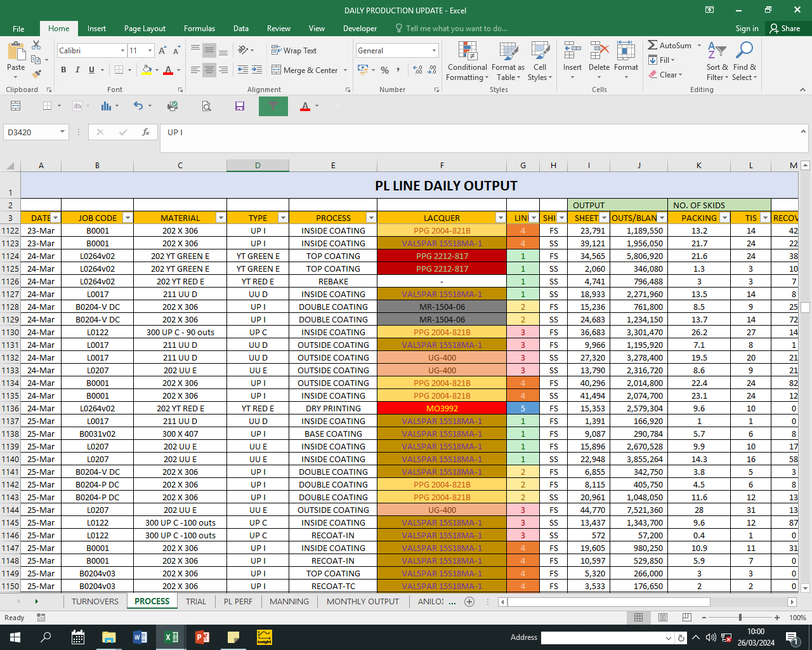Viewport: 812px width, 650px height.
Task: Click the Orientation text-angle icon
Action: pyautogui.click(x=244, y=50)
